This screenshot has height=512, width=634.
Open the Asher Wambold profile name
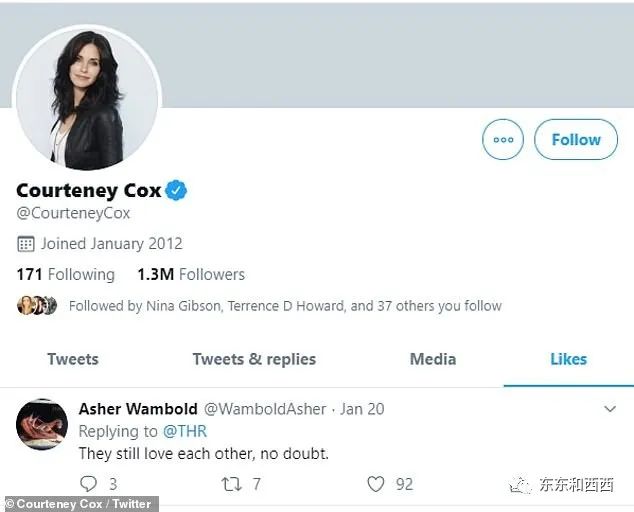point(137,409)
